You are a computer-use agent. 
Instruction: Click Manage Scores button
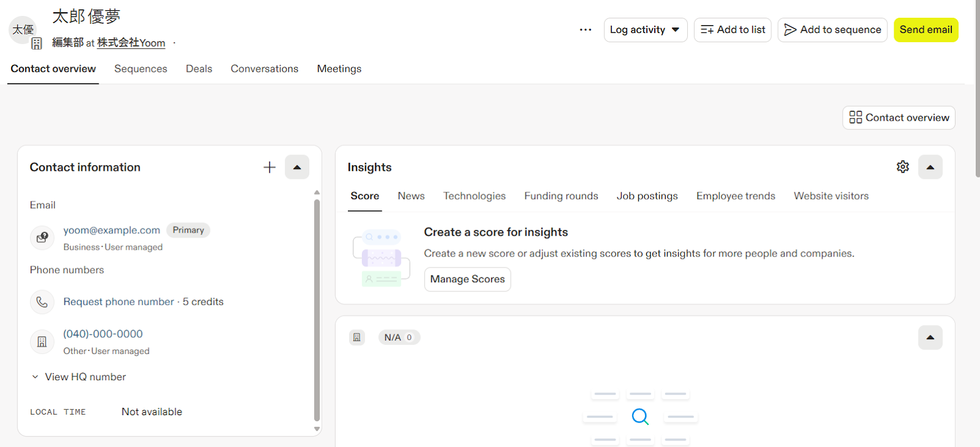coord(467,279)
